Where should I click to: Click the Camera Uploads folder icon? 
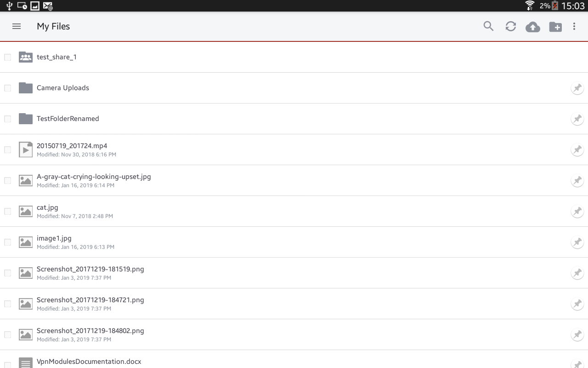(26, 88)
